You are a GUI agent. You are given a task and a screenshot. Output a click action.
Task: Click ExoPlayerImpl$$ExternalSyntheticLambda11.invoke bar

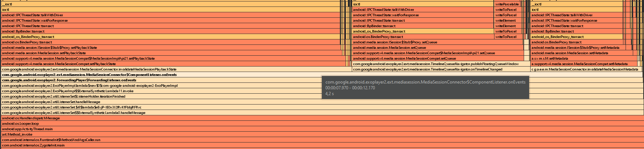point(322,91)
